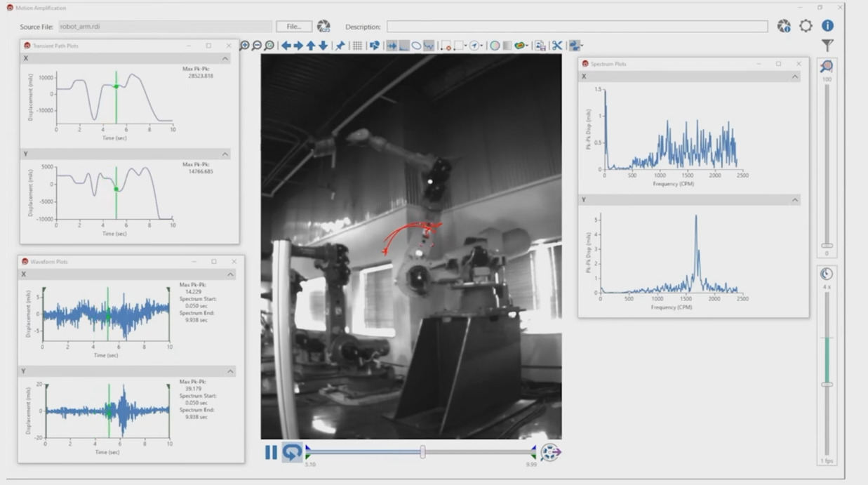Collapse the X transient path plot
The width and height of the screenshot is (868, 485).
[225, 59]
